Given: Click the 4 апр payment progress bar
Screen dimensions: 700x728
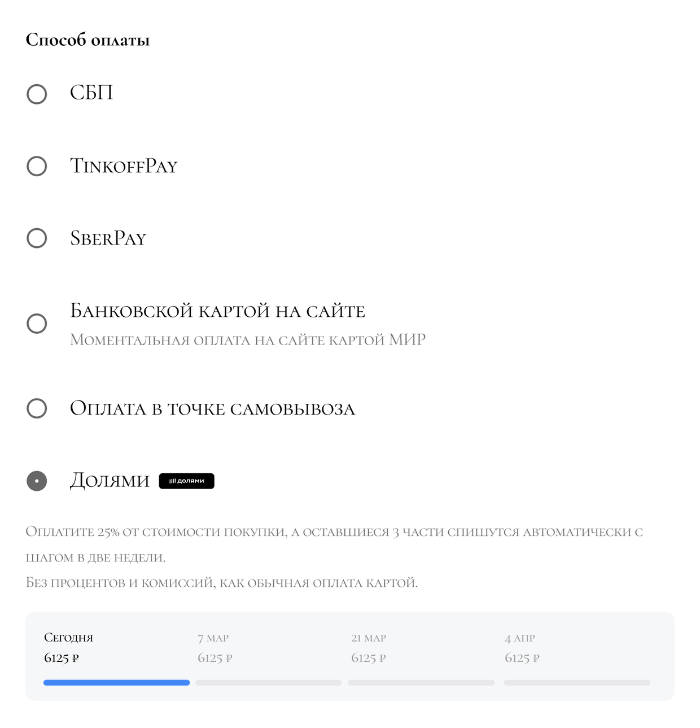Looking at the screenshot, I should 577,683.
